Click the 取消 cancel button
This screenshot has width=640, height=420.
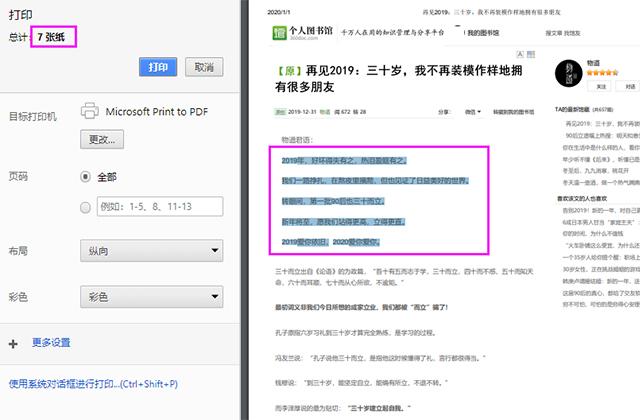(x=204, y=67)
